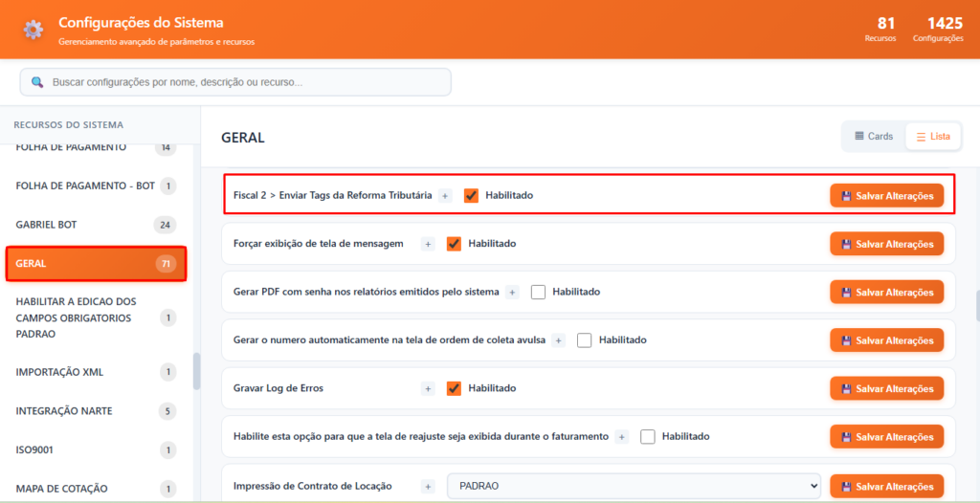Image resolution: width=980 pixels, height=503 pixels.
Task: Click the magnifier icon in search bar
Action: point(37,82)
